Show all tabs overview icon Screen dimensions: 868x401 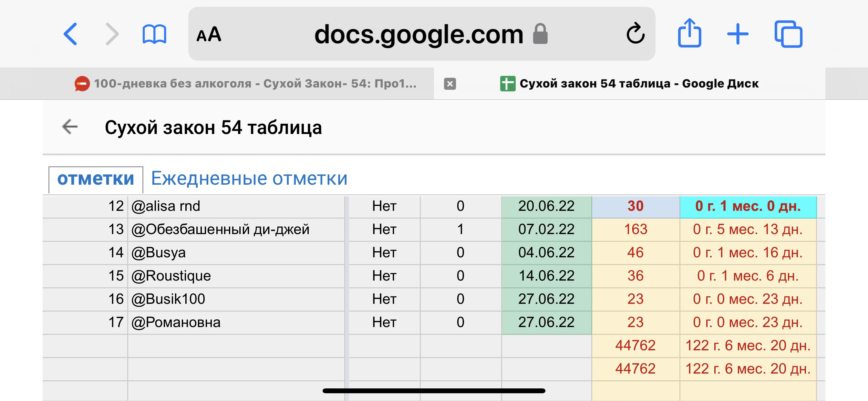click(788, 34)
